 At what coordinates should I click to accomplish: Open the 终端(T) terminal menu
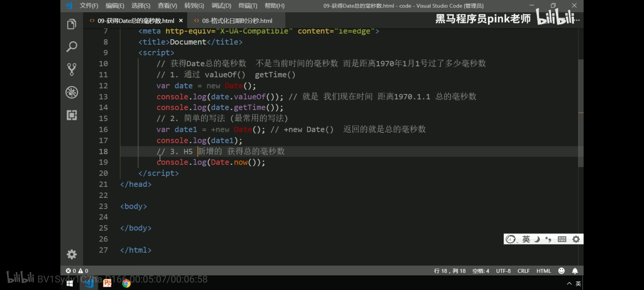(248, 6)
